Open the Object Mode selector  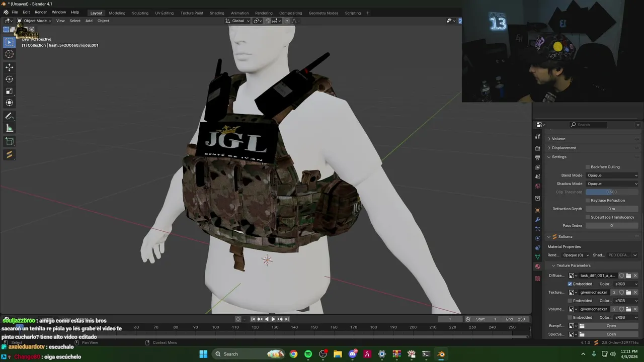(34, 21)
